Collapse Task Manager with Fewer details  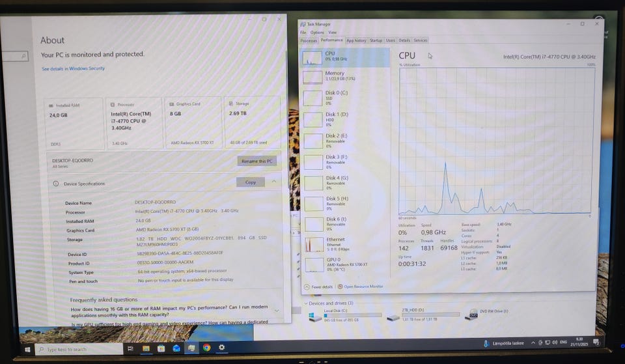pyautogui.click(x=318, y=287)
